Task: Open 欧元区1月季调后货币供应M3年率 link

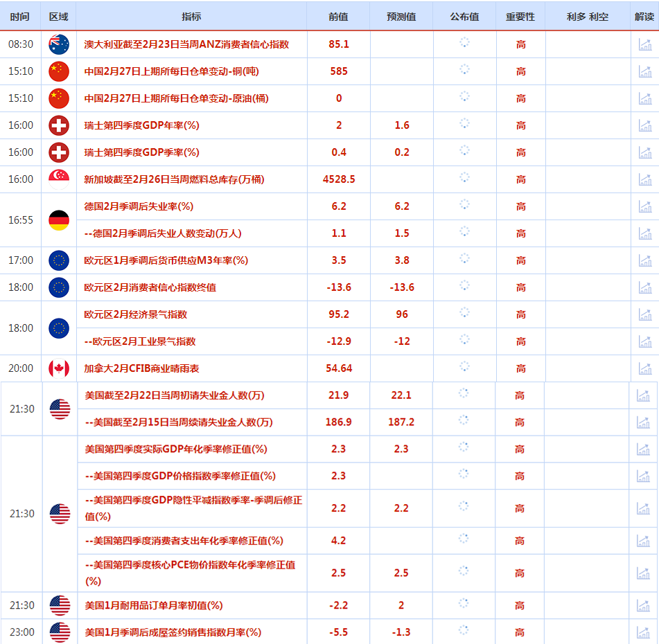Action: pos(166,260)
